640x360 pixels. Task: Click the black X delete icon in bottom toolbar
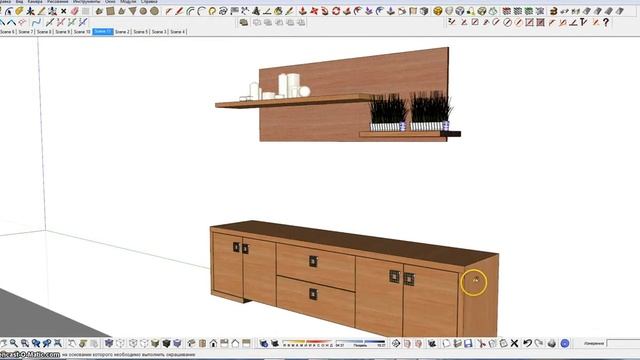tap(514, 343)
